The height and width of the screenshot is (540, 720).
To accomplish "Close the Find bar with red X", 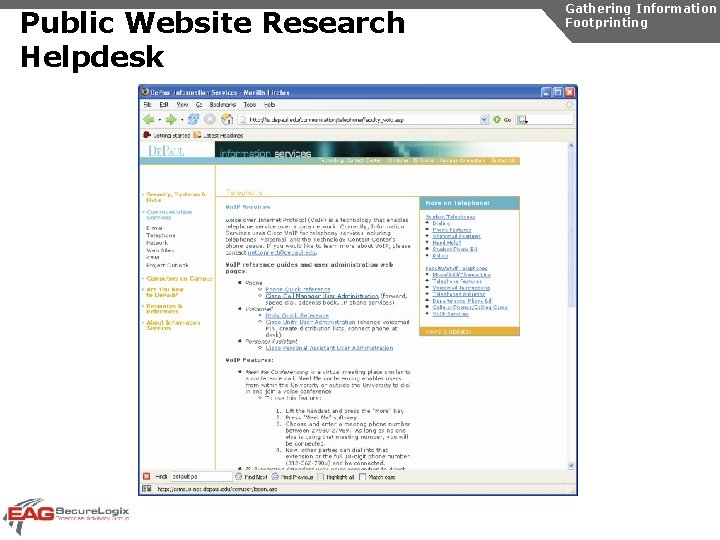I will click(x=146, y=477).
